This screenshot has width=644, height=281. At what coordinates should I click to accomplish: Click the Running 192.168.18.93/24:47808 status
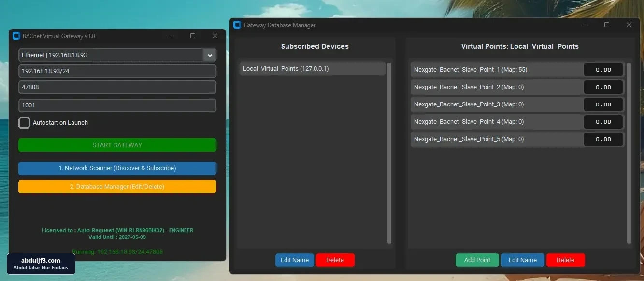[117, 252]
